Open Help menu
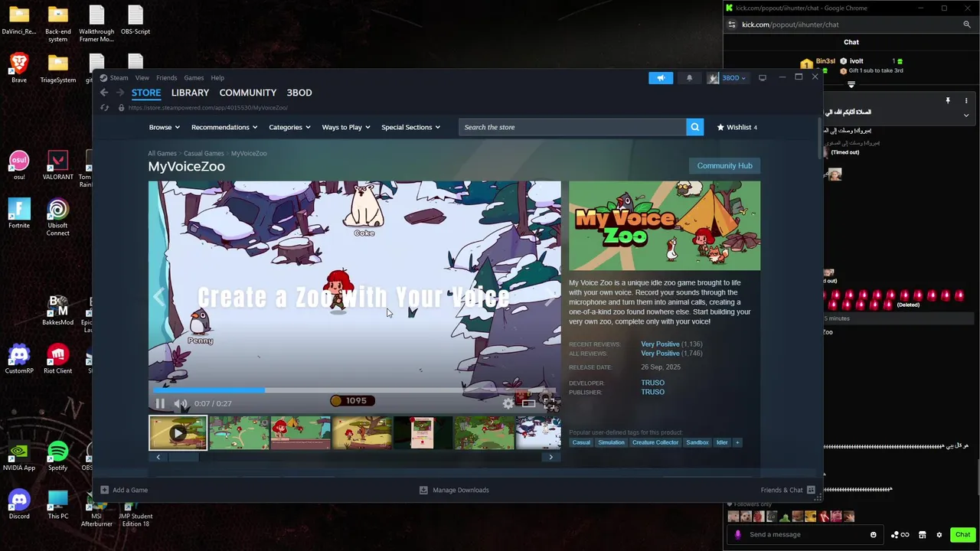The image size is (980, 551). coord(217,77)
